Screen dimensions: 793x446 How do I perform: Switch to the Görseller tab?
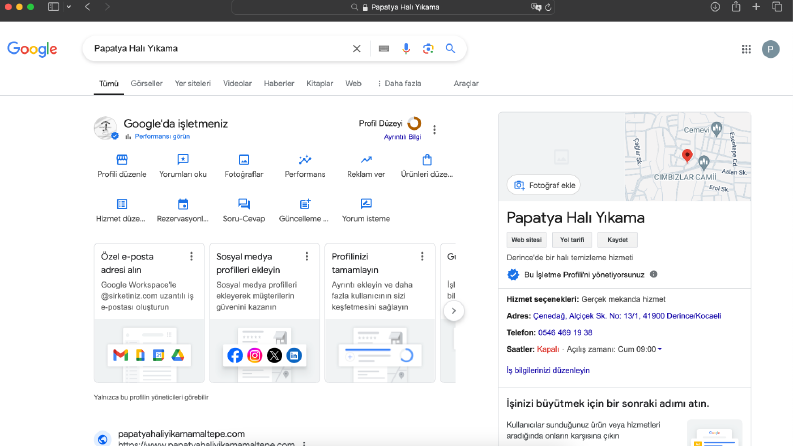(x=147, y=83)
